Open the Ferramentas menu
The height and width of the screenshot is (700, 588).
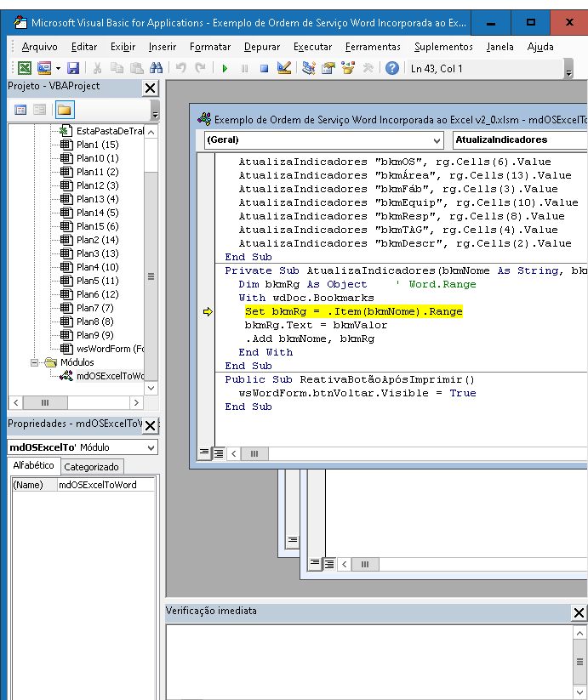(373, 47)
